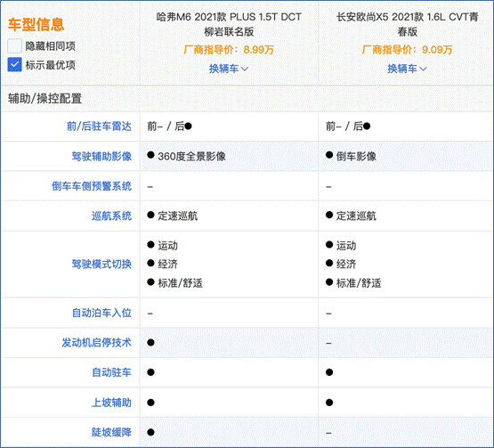Screen dimensions: 494x448
Task: Click 哈弗M6 dot for 上坡辅助
Action: click(x=150, y=403)
